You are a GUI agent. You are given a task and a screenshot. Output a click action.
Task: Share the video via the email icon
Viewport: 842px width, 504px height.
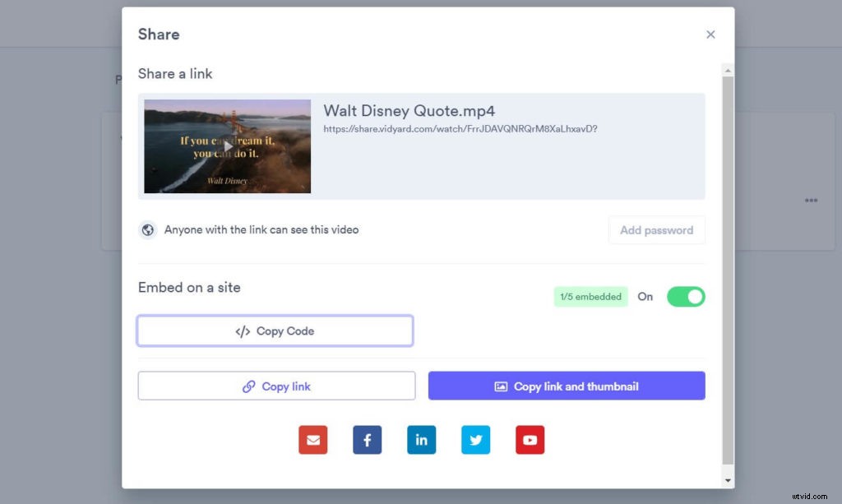(313, 440)
